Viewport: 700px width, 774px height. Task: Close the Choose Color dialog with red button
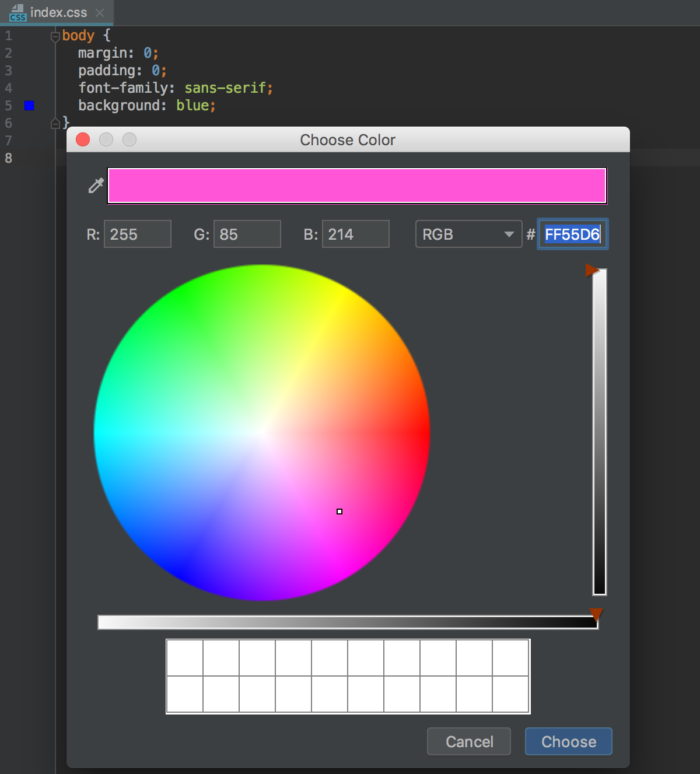pos(83,139)
